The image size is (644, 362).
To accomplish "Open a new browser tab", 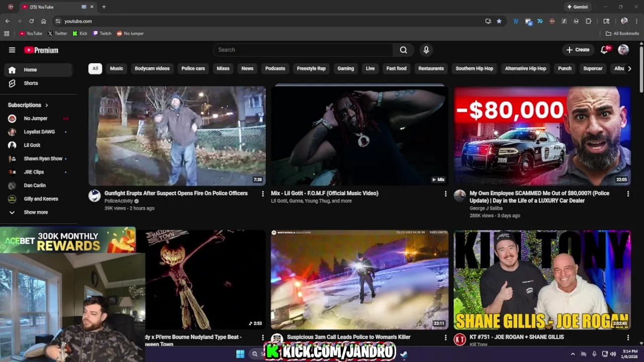I will 104,7.
